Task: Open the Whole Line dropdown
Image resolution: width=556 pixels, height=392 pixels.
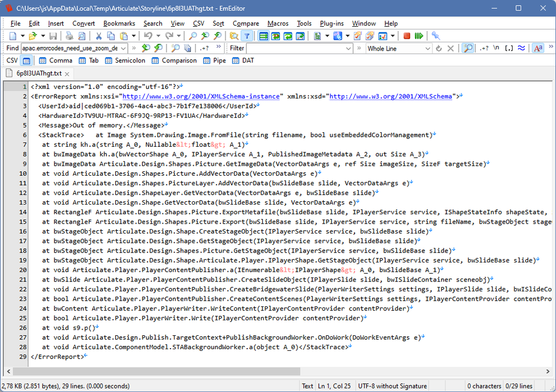Action: click(x=428, y=48)
